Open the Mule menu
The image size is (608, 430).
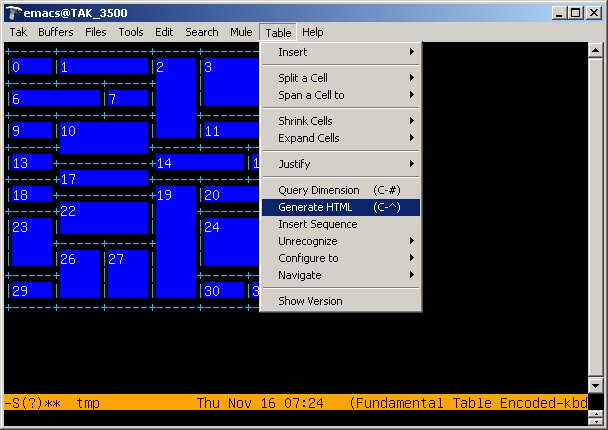241,32
